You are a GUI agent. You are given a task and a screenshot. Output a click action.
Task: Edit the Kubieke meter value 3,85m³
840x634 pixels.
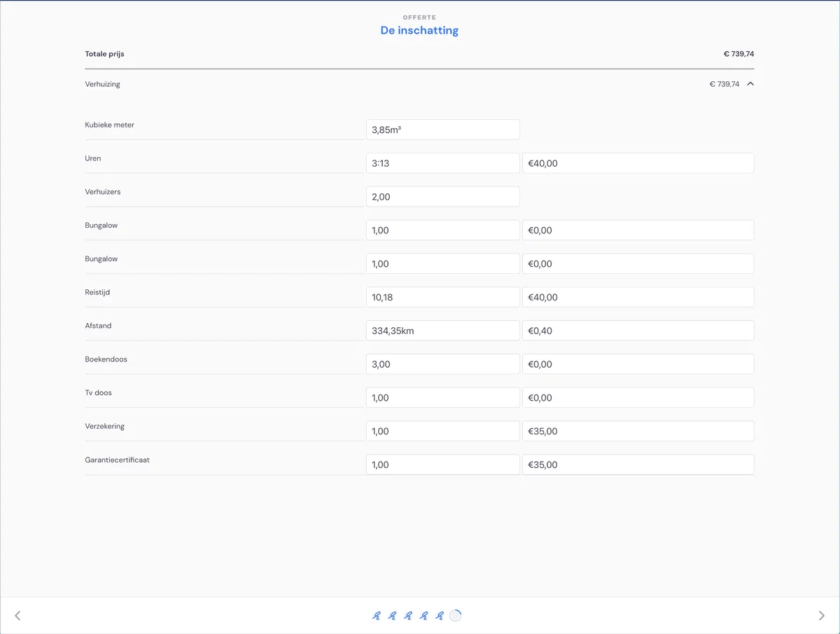tap(443, 130)
